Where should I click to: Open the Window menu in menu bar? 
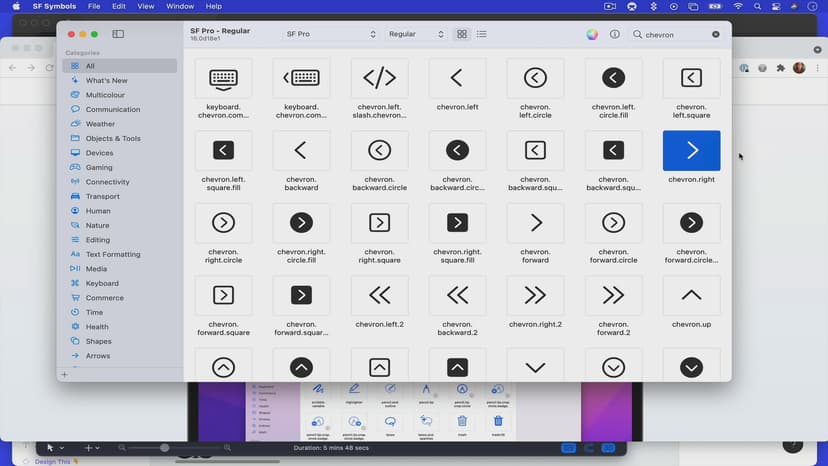[x=180, y=6]
